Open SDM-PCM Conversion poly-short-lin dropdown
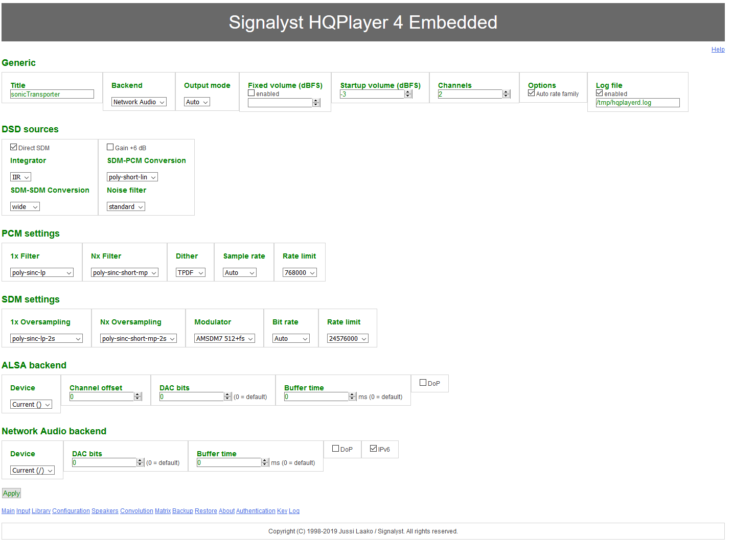This screenshot has height=560, width=733. click(132, 177)
